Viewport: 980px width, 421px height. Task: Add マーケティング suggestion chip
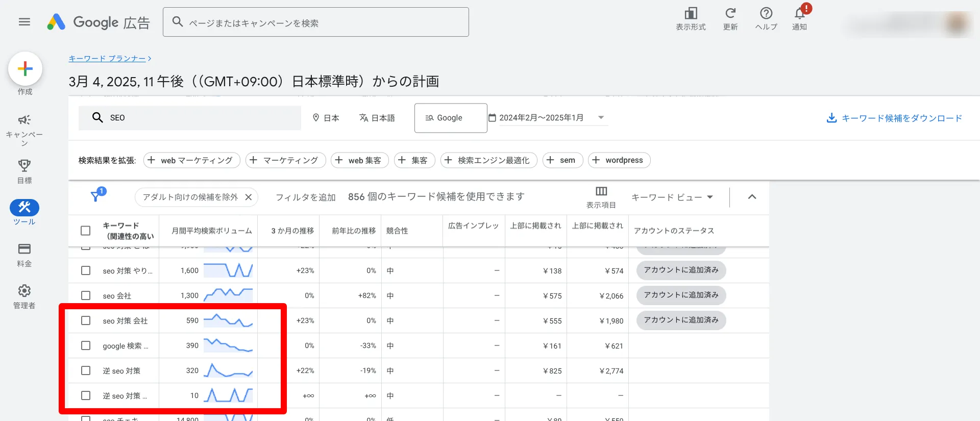click(x=285, y=160)
